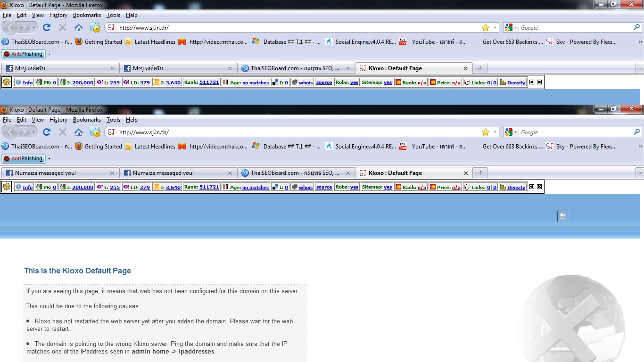This screenshot has width=644, height=362.
Task: Click the bookmarks folder icon beside Home in the lower window
Action: coord(95,132)
